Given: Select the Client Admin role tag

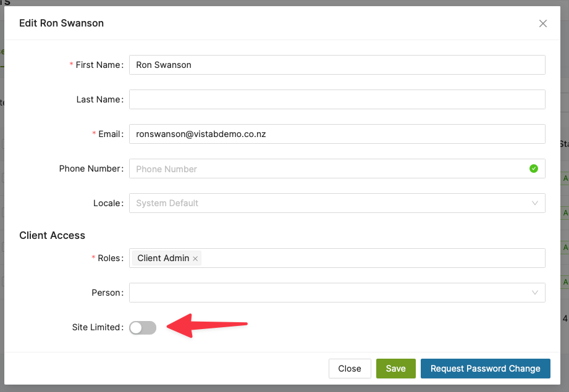Looking at the screenshot, I should (x=163, y=258).
